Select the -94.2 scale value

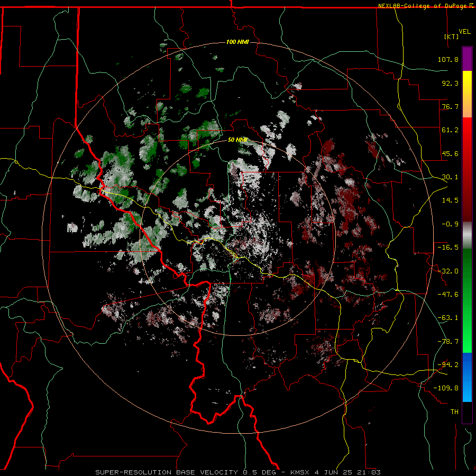click(448, 364)
